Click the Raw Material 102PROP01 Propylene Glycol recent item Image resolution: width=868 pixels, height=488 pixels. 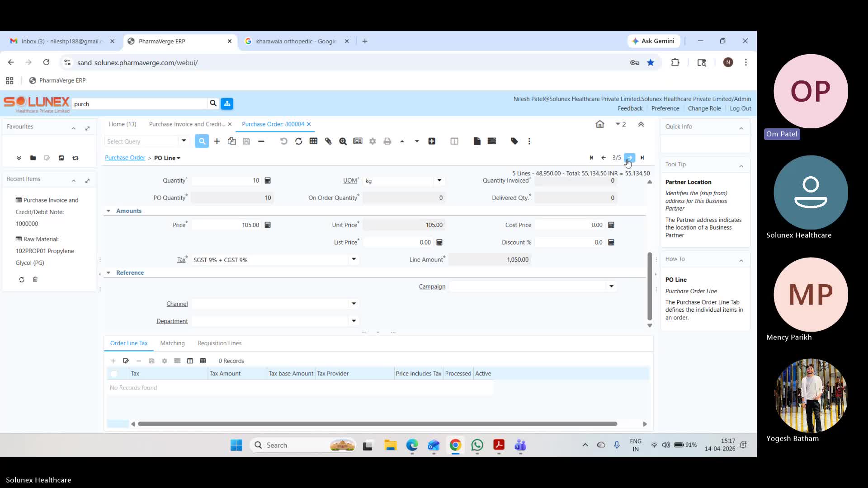[45, 251]
